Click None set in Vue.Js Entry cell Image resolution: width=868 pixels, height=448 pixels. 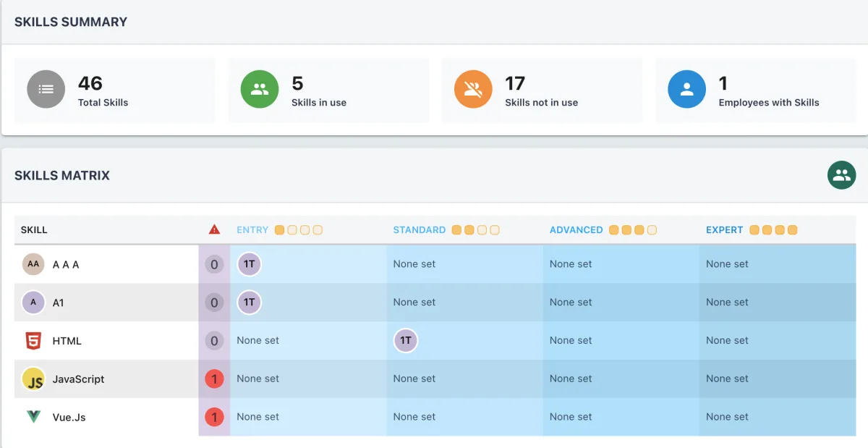(x=258, y=417)
